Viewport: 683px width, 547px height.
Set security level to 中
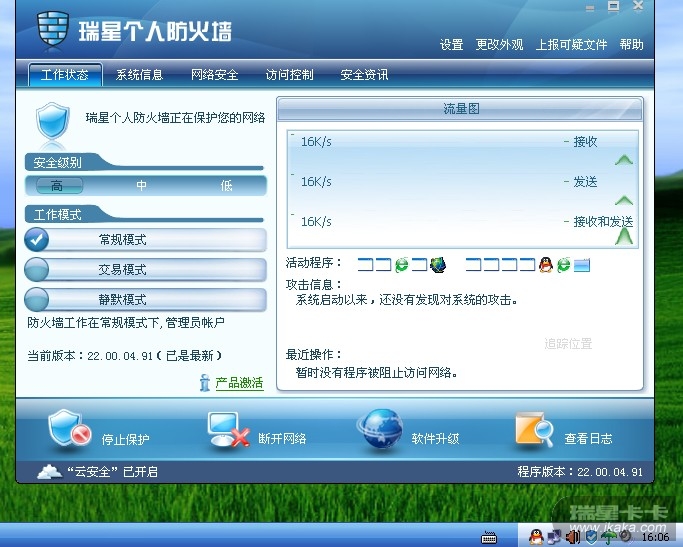point(142,186)
